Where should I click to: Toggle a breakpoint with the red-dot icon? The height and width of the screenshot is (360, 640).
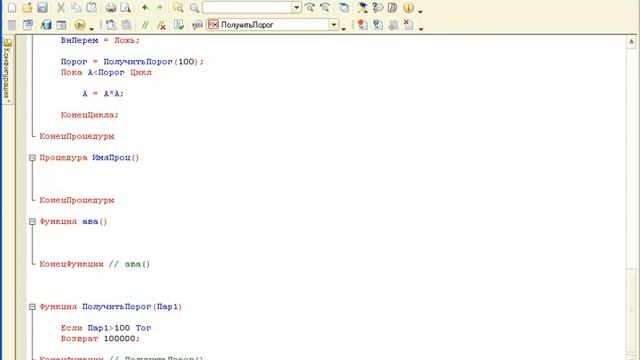[362, 25]
